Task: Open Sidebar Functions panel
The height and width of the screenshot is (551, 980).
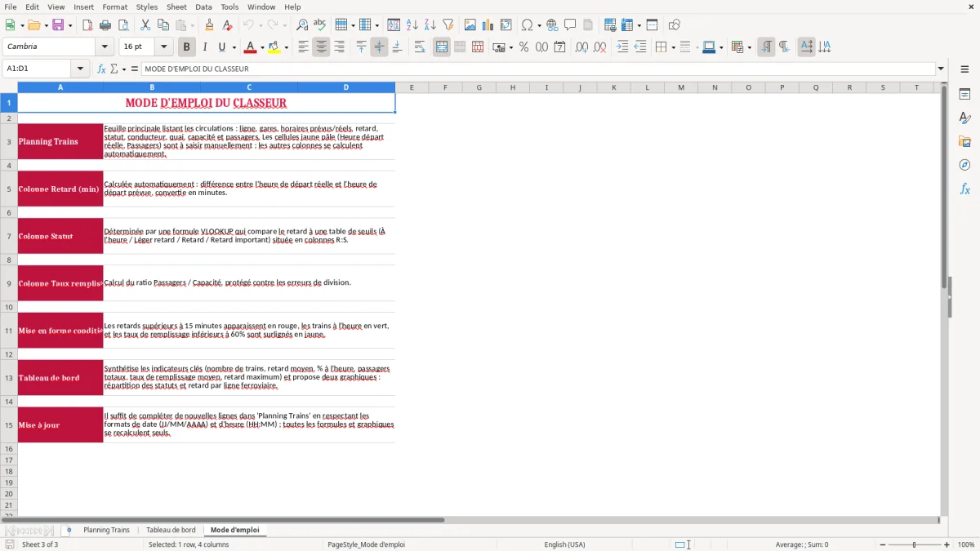Action: tap(964, 189)
